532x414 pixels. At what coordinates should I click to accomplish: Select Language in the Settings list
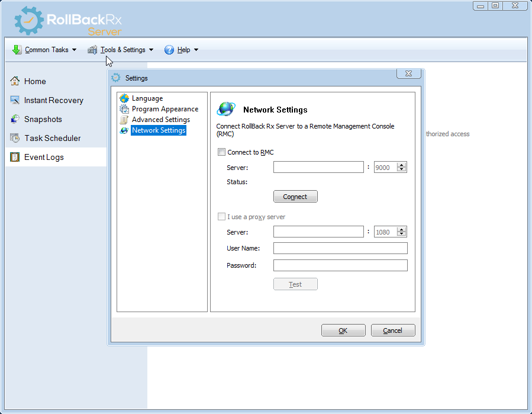(147, 98)
